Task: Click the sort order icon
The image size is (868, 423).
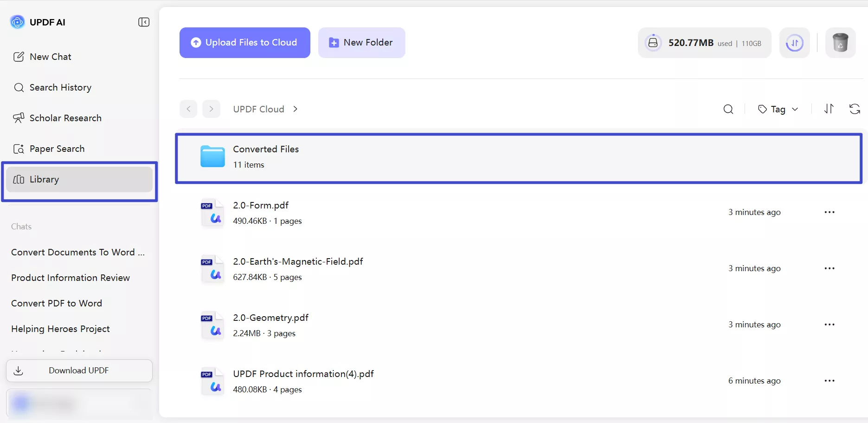Action: coord(829,109)
